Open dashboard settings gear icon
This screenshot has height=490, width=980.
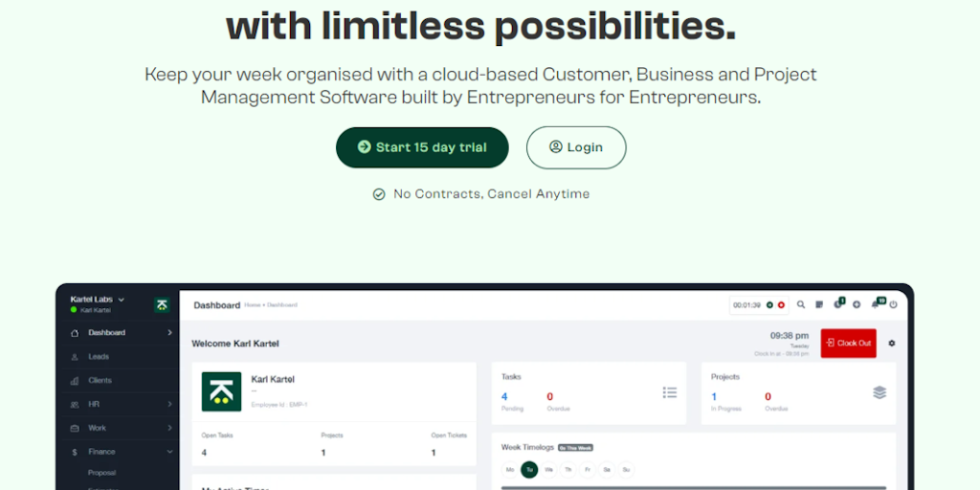pyautogui.click(x=892, y=344)
